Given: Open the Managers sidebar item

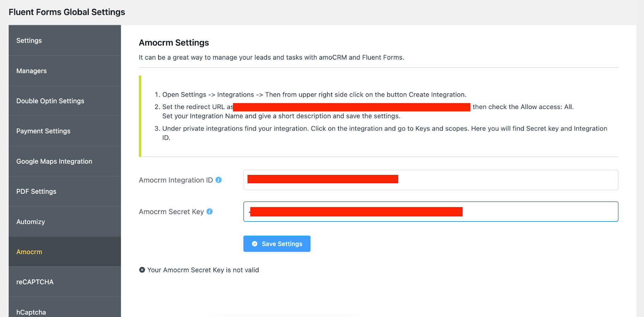Looking at the screenshot, I should [65, 71].
